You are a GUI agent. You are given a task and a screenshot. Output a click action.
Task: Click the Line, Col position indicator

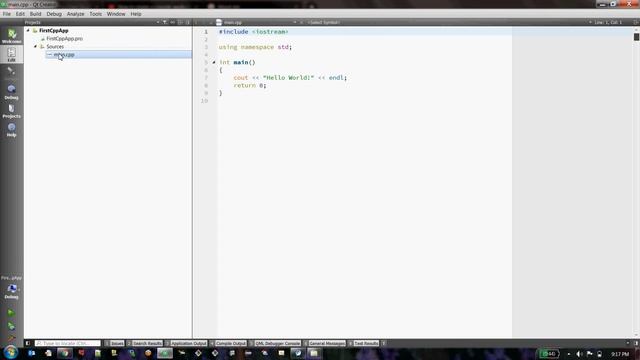click(x=608, y=22)
